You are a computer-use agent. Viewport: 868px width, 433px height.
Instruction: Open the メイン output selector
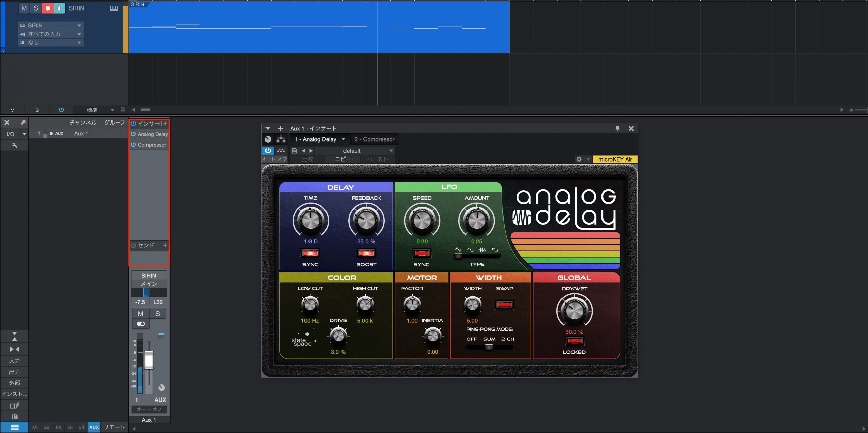[x=149, y=284]
